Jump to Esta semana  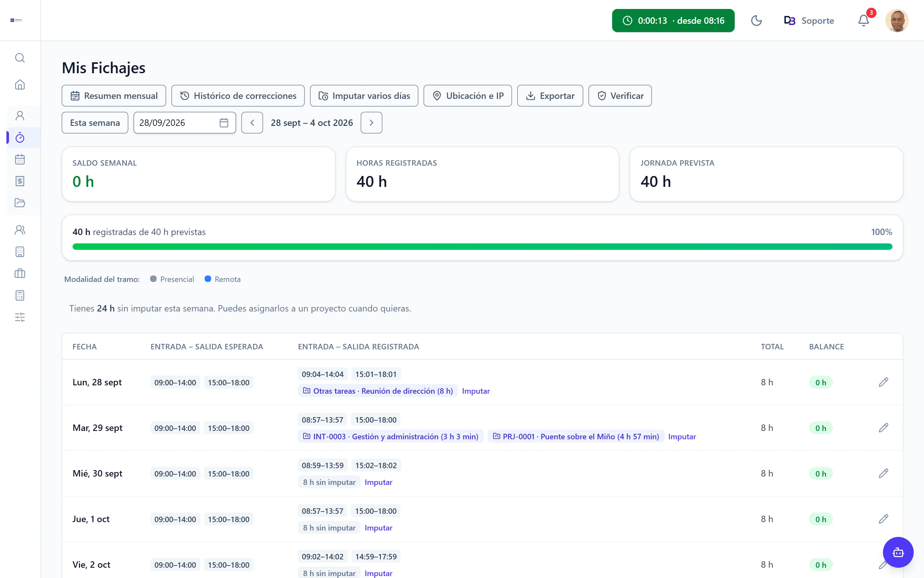click(95, 123)
